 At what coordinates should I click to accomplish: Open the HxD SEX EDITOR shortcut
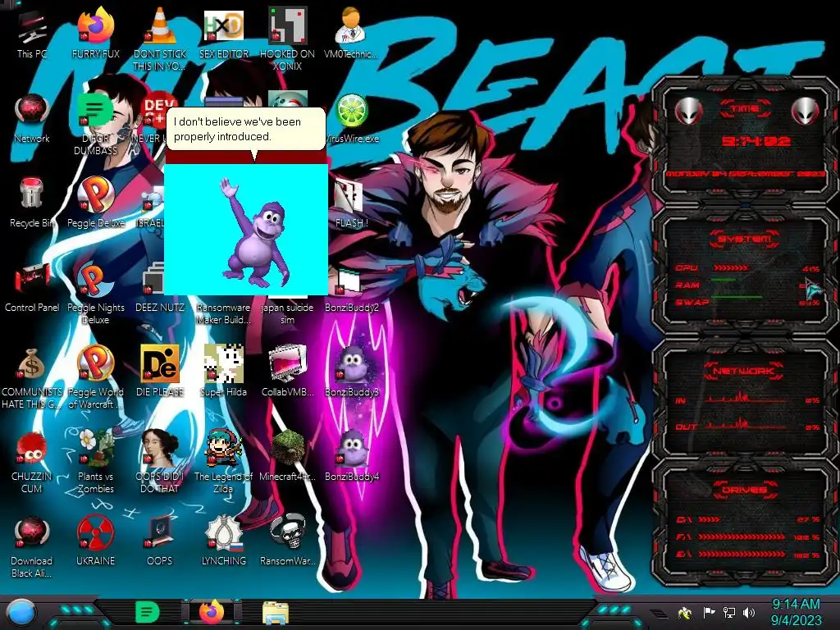(x=224, y=33)
